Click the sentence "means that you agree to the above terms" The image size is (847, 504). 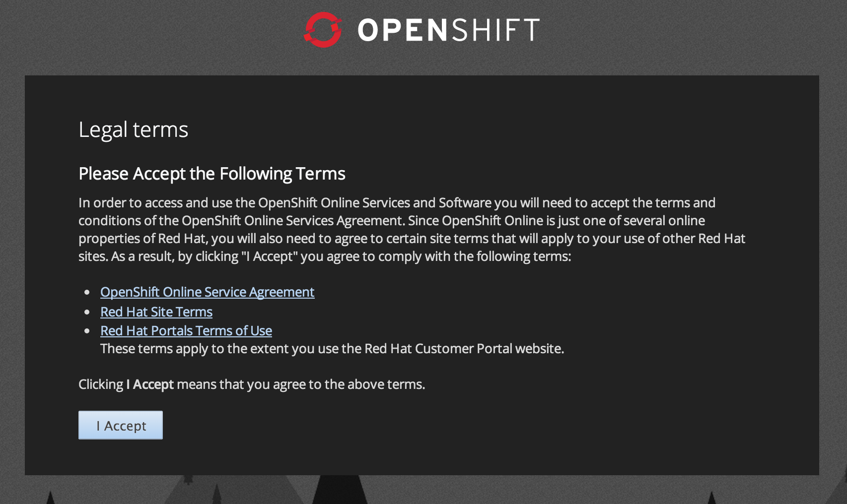pos(300,384)
